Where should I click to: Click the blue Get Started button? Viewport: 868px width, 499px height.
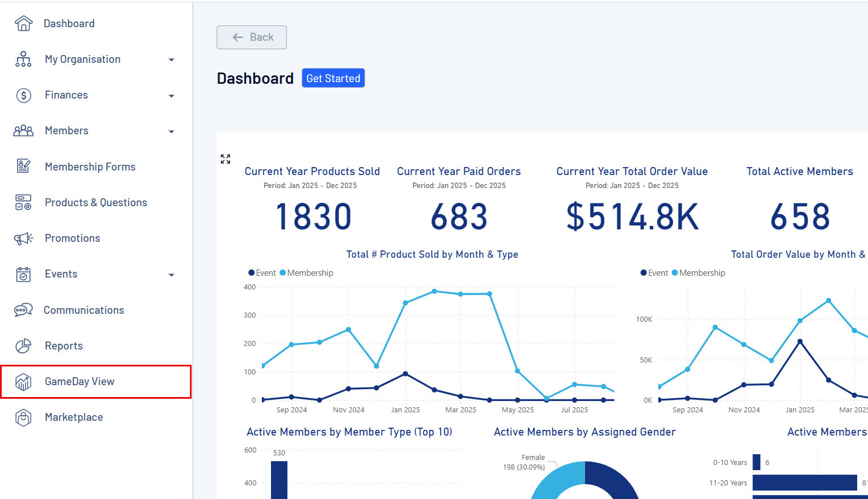[x=333, y=78]
